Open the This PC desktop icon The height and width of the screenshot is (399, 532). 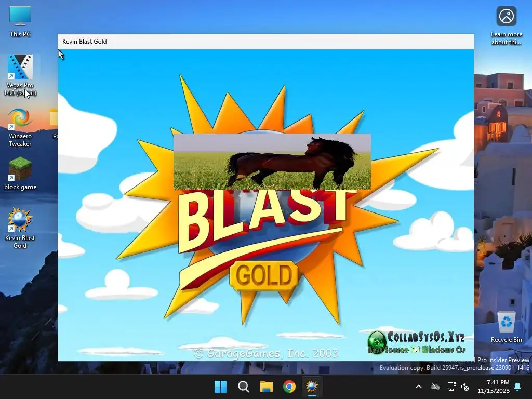tap(20, 22)
